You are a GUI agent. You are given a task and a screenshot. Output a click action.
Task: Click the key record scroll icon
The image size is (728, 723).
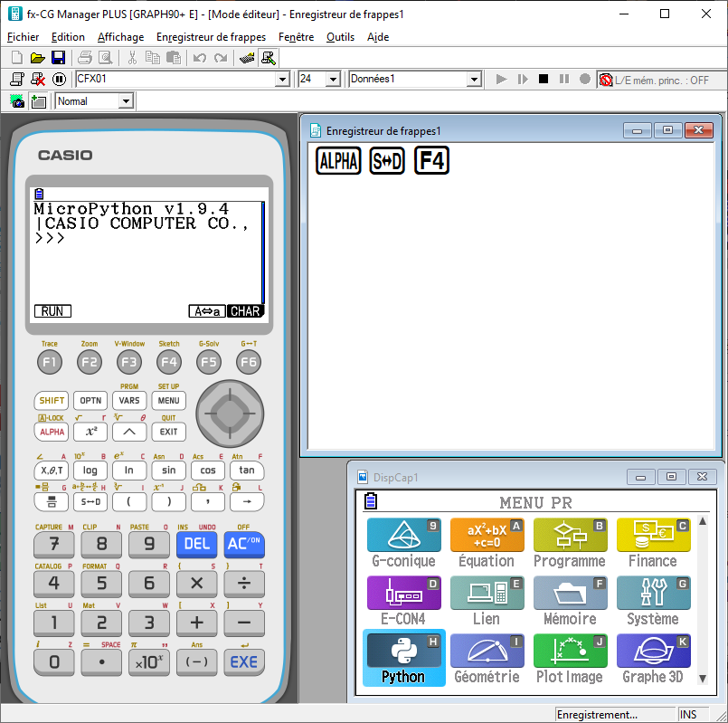(17, 80)
